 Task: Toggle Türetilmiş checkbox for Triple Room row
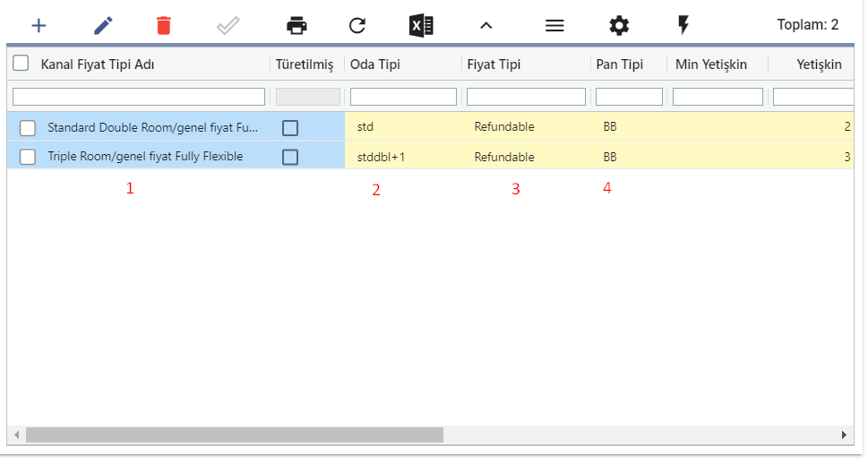[290, 157]
